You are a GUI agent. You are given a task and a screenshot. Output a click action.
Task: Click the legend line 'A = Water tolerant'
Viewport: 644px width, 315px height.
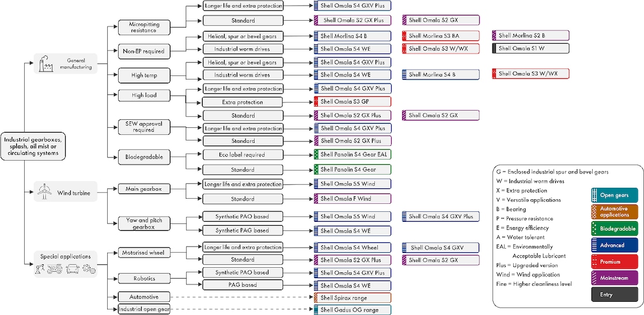click(x=520, y=237)
